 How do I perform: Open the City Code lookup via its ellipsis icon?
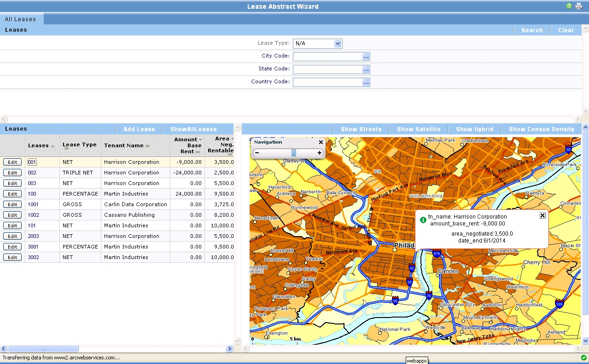click(365, 57)
